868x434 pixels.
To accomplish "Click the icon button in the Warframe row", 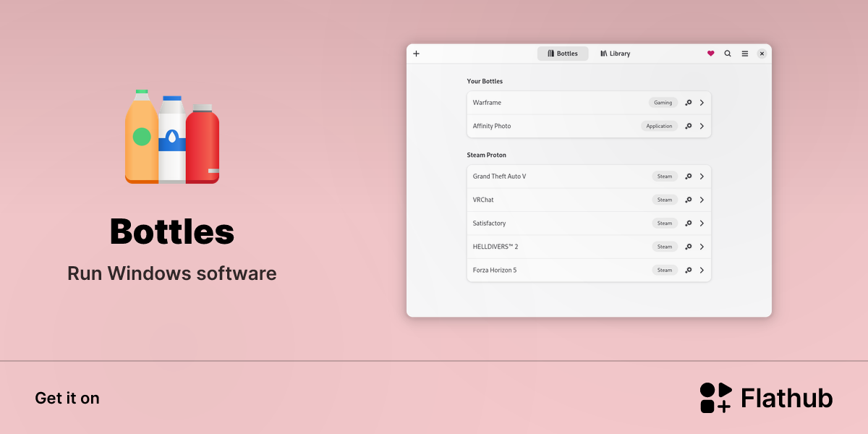I will [x=689, y=103].
